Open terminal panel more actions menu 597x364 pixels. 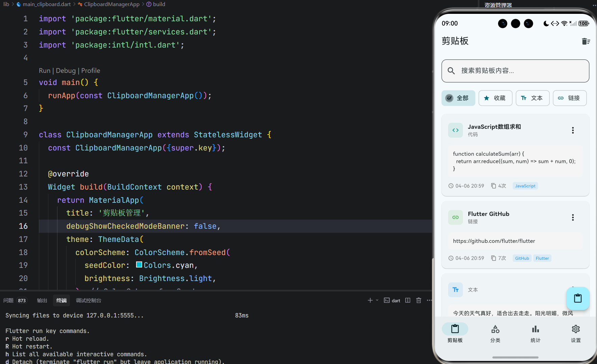coord(429,300)
